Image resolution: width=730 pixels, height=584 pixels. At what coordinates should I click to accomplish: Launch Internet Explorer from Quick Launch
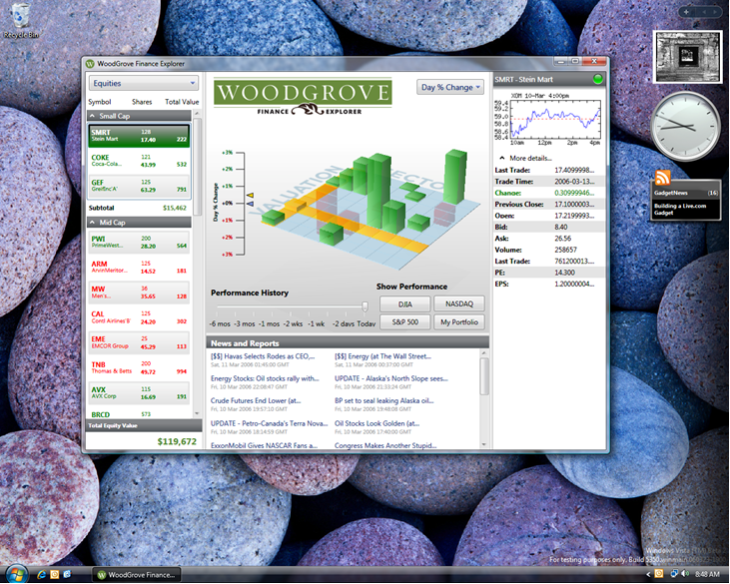point(41,575)
